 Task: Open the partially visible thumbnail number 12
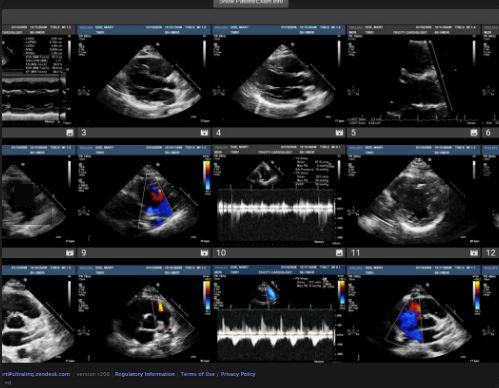491,196
